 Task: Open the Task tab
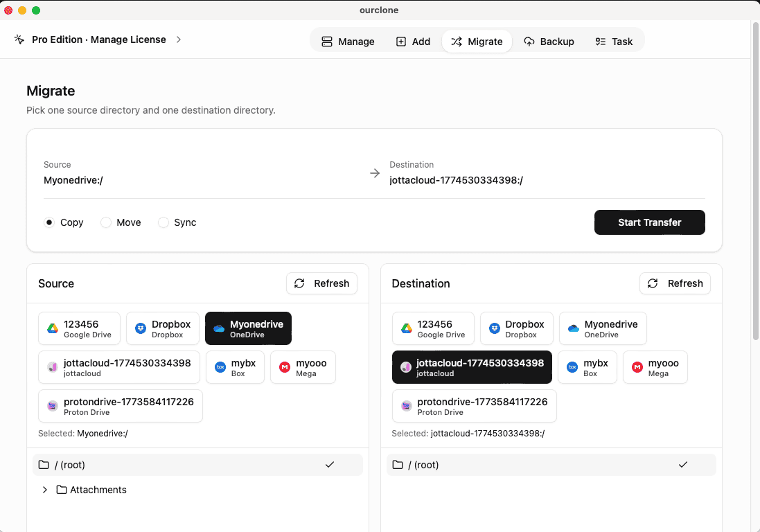coord(614,41)
